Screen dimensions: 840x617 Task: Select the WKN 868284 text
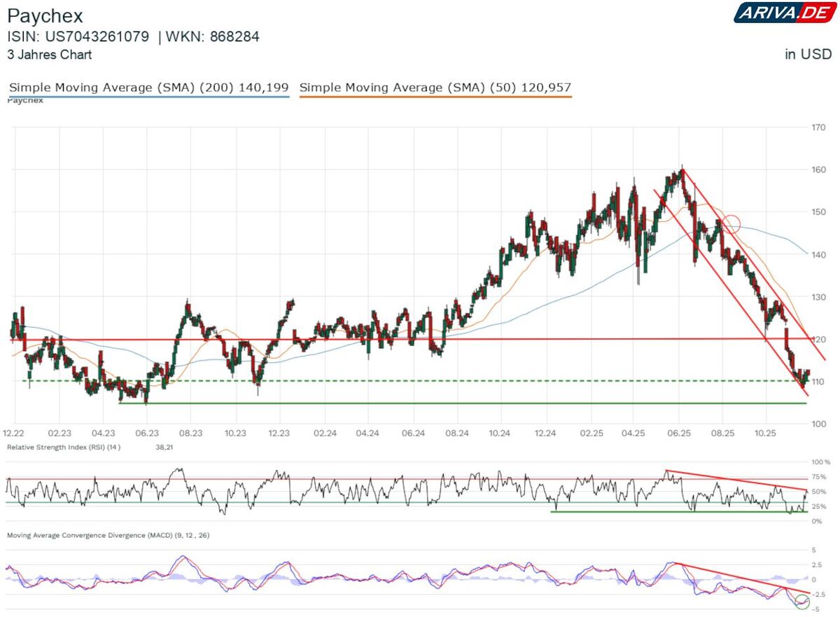pyautogui.click(x=213, y=37)
